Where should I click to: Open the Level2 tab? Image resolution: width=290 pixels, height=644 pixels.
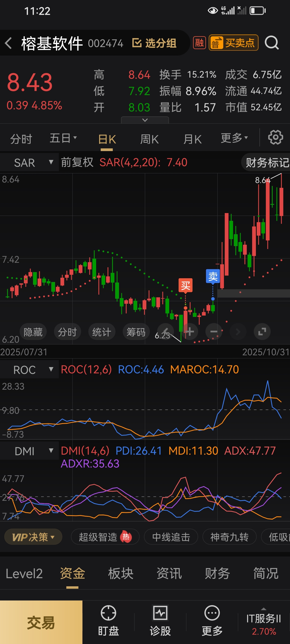click(24, 574)
